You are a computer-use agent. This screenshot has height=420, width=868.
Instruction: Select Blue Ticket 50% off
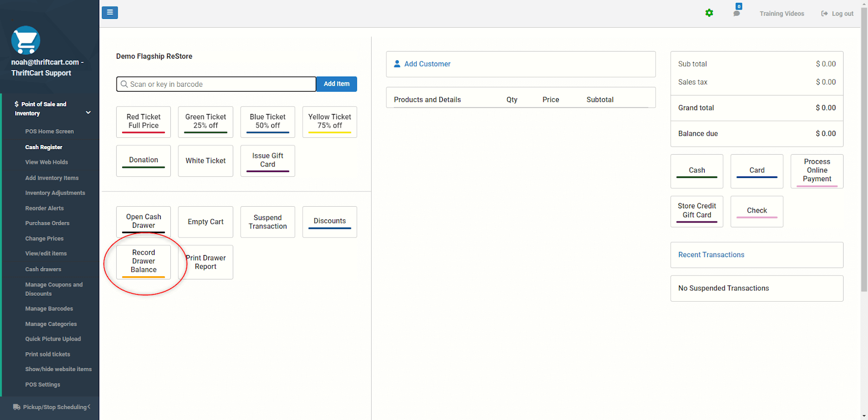(x=267, y=122)
